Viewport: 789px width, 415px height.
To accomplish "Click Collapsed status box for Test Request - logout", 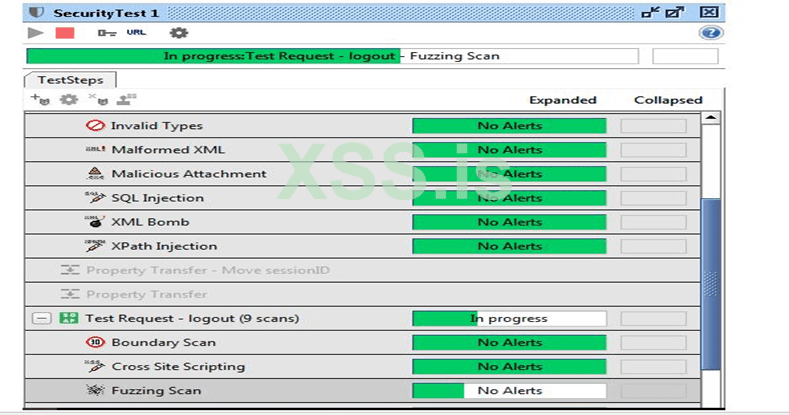I will 653,318.
